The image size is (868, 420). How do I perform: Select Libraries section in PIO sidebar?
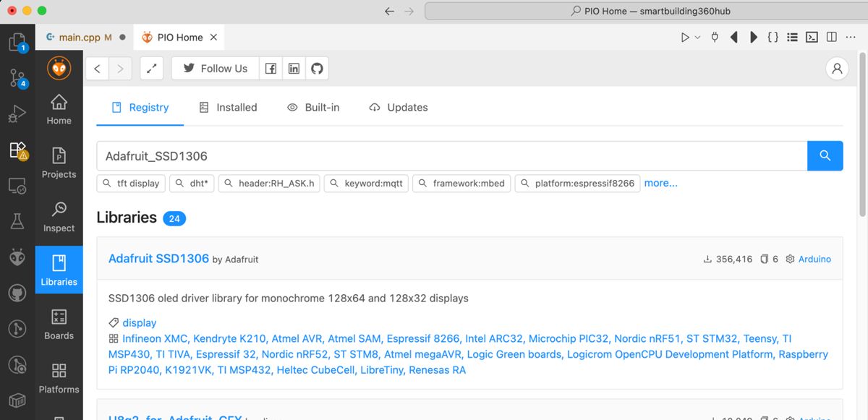point(59,270)
